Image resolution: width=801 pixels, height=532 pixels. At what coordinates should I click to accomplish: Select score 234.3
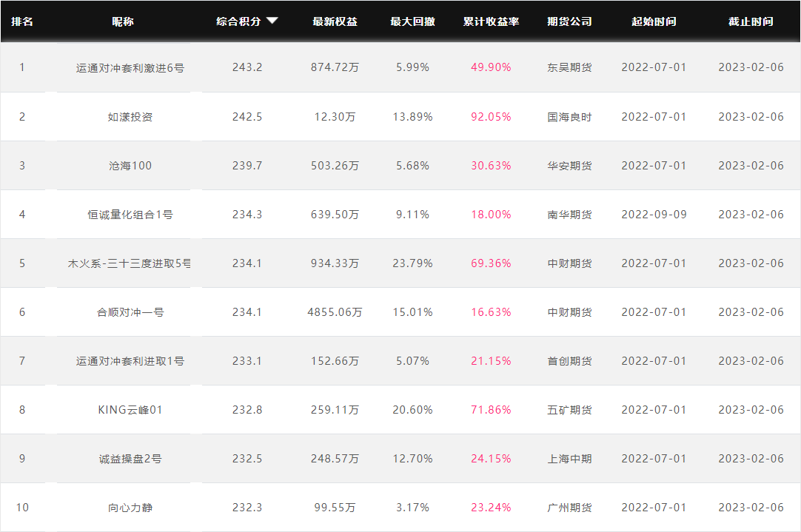(247, 215)
